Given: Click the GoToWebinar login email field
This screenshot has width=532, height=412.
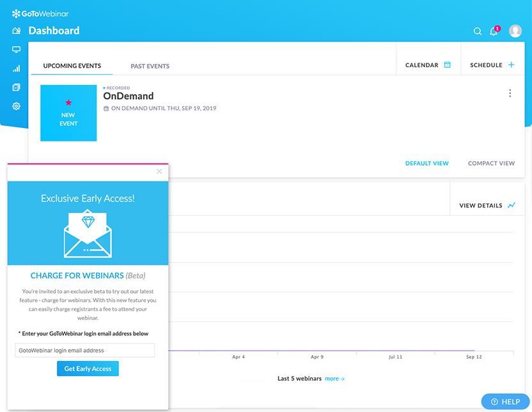Looking at the screenshot, I should 85,350.
